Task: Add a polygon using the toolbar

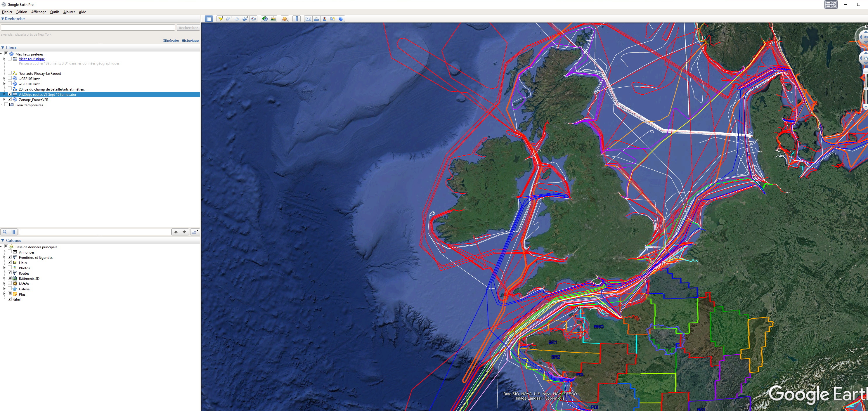Action: coord(229,19)
